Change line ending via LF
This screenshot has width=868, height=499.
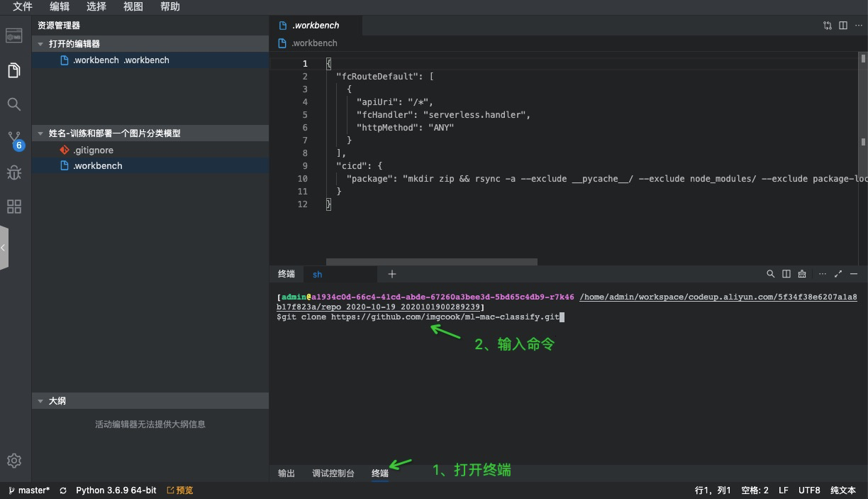coord(784,490)
